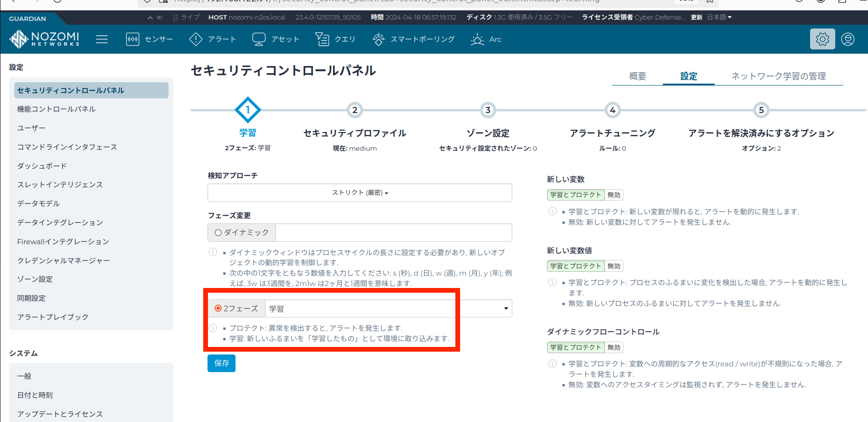Viewport: 868px width, 422px height.
Task: Select the ダイナミック radio button
Action: 218,233
